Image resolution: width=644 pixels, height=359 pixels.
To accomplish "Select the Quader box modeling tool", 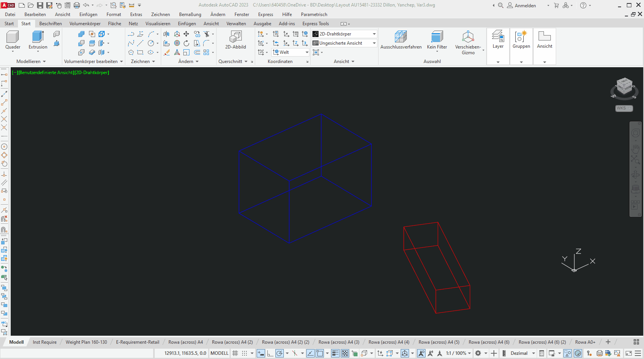I will [13, 40].
